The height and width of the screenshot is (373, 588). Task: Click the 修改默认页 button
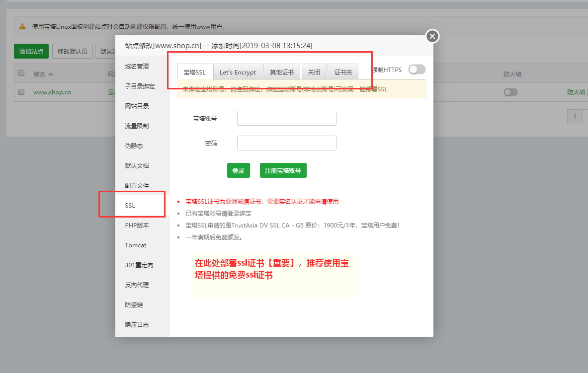(73, 51)
